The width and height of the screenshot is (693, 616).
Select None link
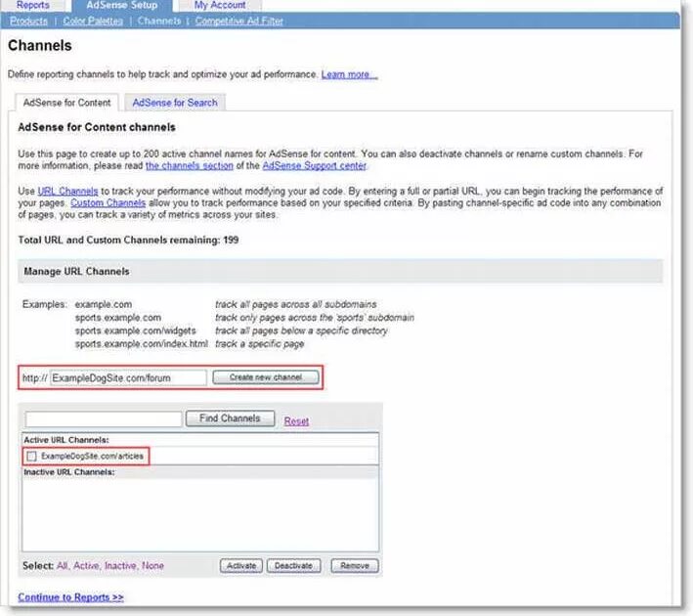coord(152,566)
